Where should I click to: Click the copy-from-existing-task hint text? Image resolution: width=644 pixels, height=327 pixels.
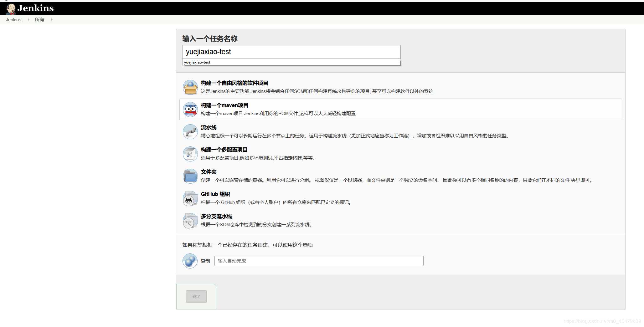[247, 245]
